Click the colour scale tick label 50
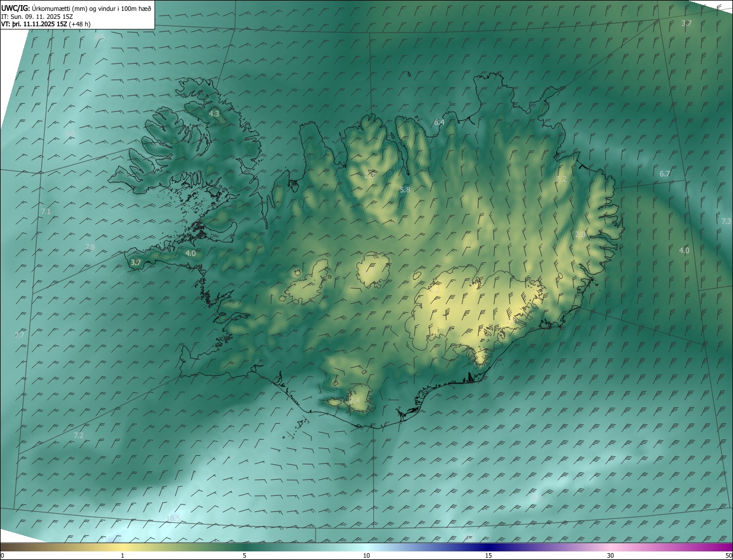 point(728,556)
